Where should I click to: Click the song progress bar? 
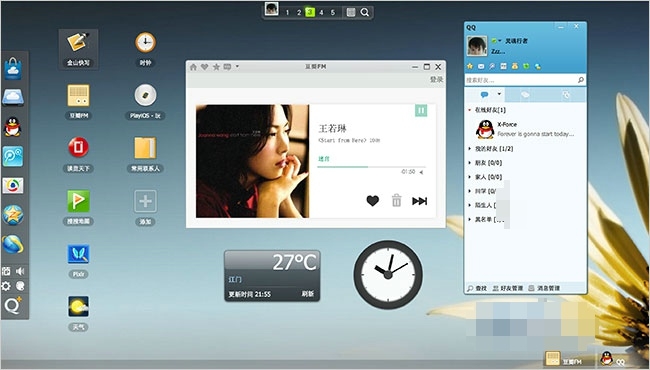pos(371,167)
